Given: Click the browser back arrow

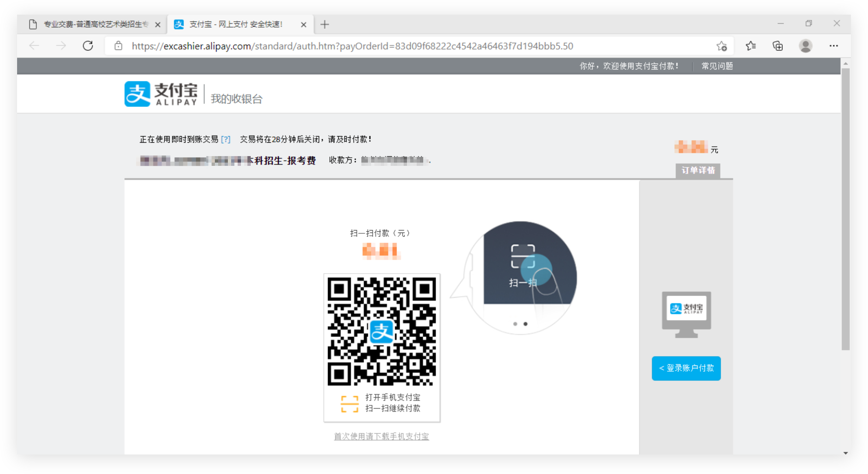Looking at the screenshot, I should click(x=34, y=46).
